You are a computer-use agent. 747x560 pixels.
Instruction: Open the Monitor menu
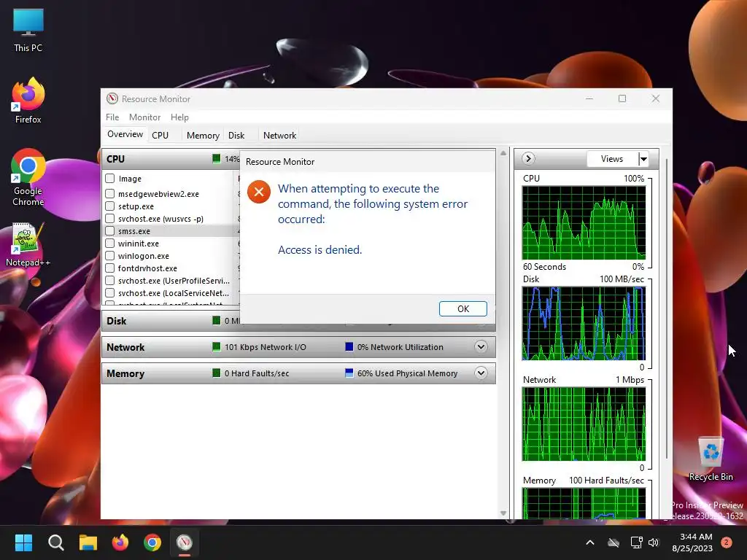(145, 117)
